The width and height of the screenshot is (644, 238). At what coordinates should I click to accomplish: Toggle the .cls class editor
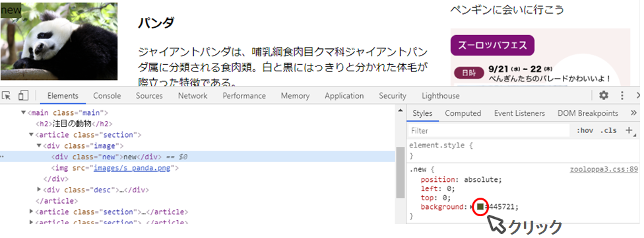coord(608,130)
